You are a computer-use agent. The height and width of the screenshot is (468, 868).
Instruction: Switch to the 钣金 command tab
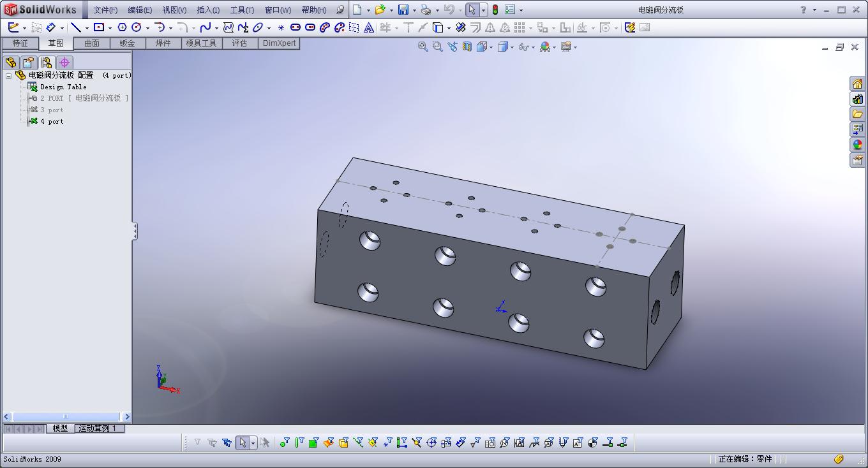[127, 43]
